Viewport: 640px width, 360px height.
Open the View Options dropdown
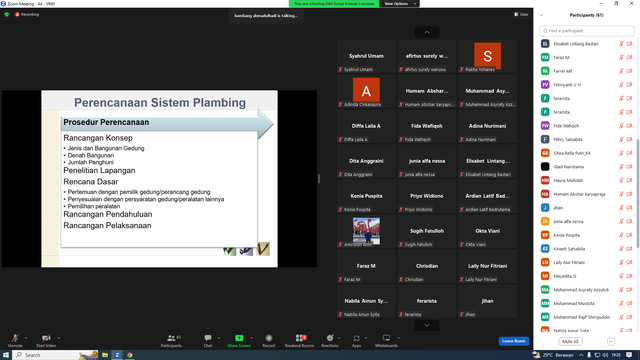point(400,4)
